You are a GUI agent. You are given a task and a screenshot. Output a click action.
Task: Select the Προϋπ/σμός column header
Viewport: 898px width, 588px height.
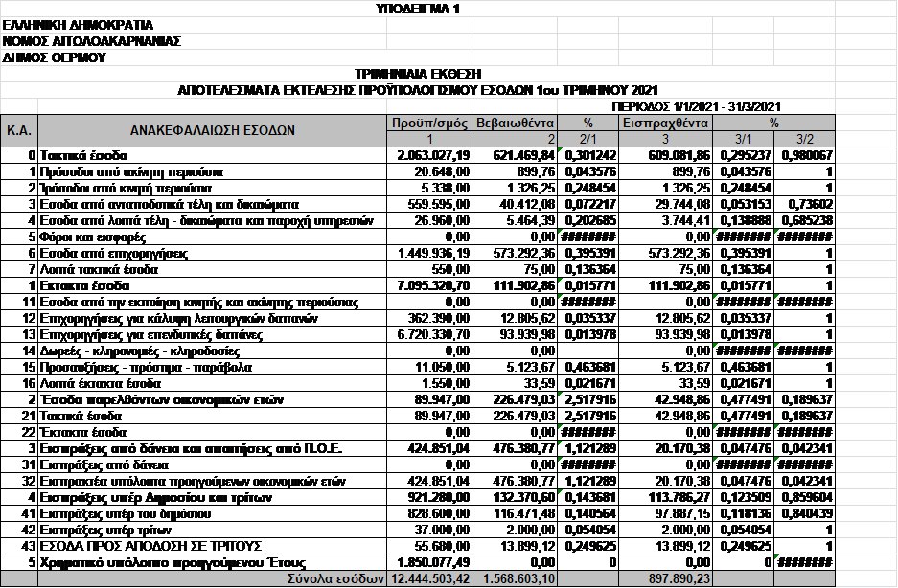430,123
